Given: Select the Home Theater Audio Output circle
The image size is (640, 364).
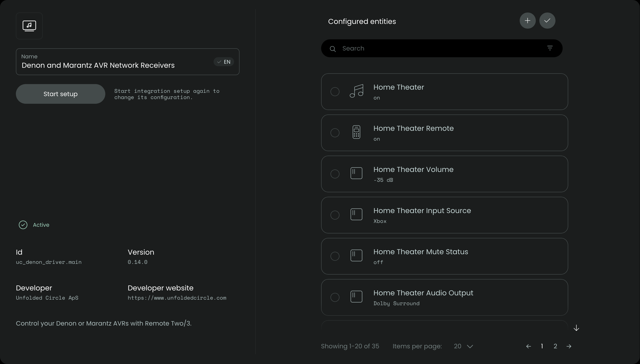Looking at the screenshot, I should (335, 297).
